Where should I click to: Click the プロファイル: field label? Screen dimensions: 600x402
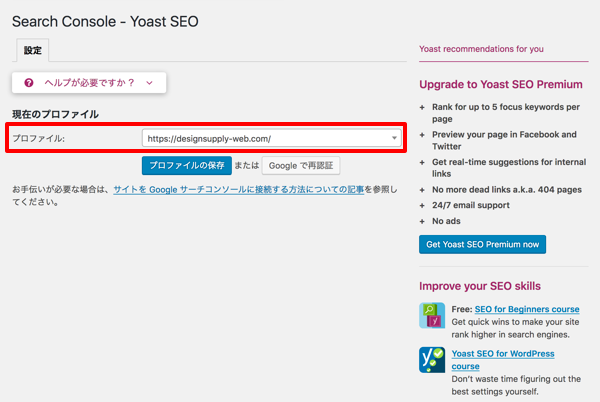(38, 138)
